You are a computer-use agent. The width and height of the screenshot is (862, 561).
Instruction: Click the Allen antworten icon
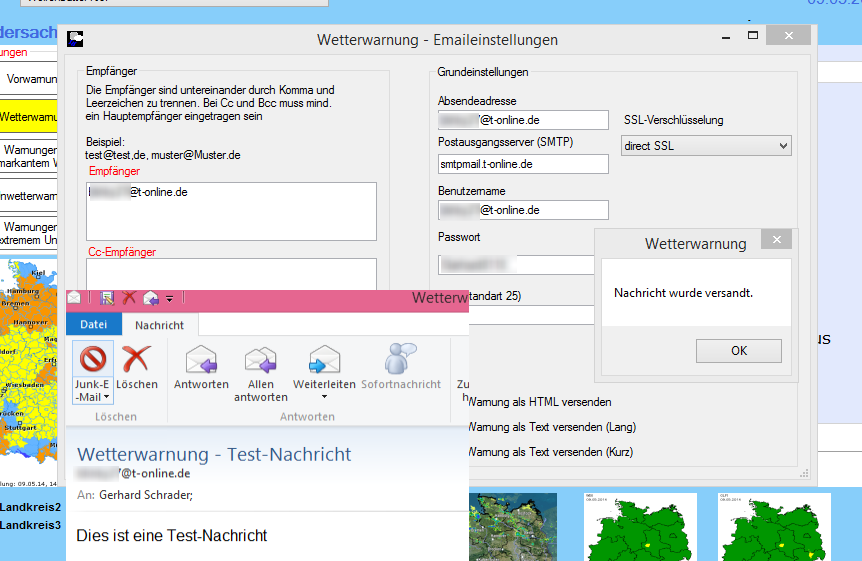(x=261, y=360)
